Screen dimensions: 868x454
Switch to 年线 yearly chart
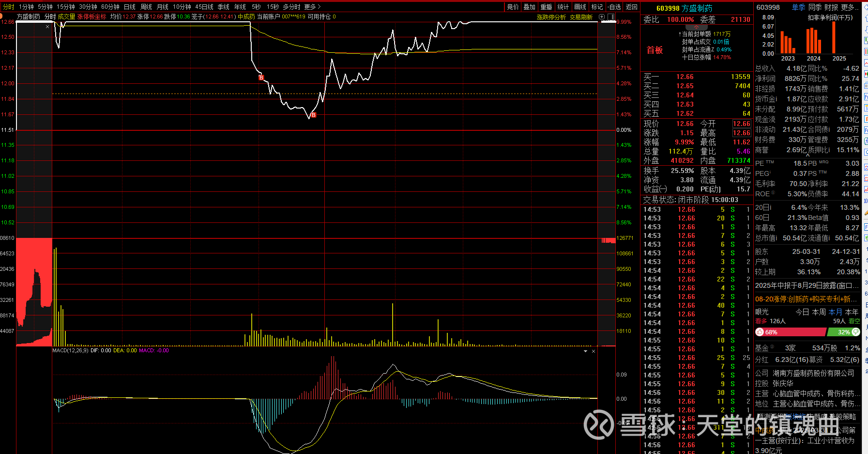pos(240,7)
